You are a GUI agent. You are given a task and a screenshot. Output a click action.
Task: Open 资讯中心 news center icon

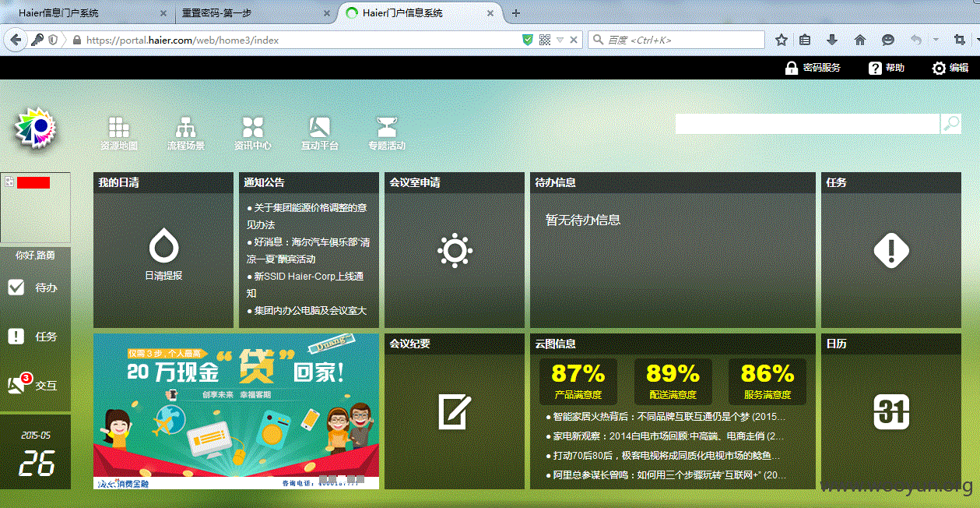(253, 133)
